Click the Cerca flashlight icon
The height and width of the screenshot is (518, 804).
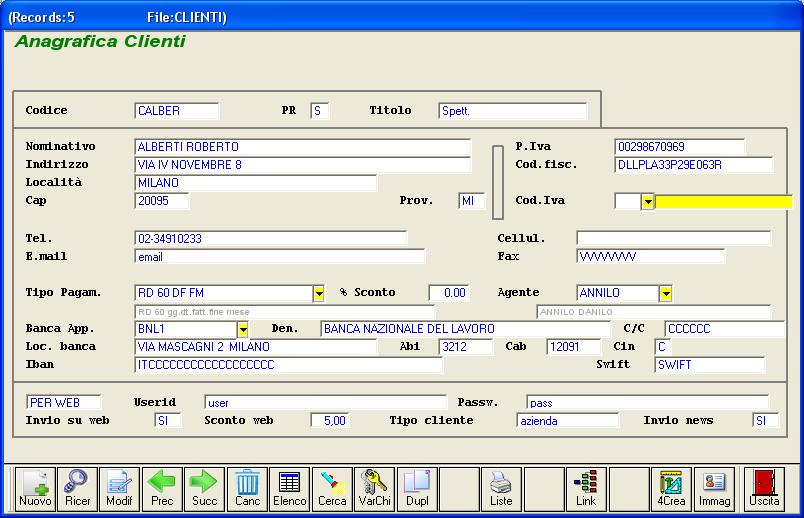click(332, 489)
